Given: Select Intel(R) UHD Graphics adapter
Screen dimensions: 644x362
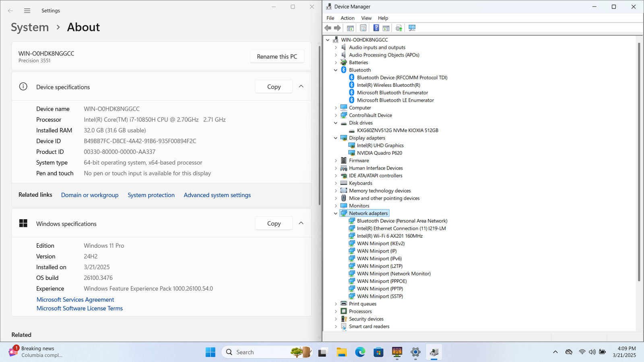Looking at the screenshot, I should (380, 145).
